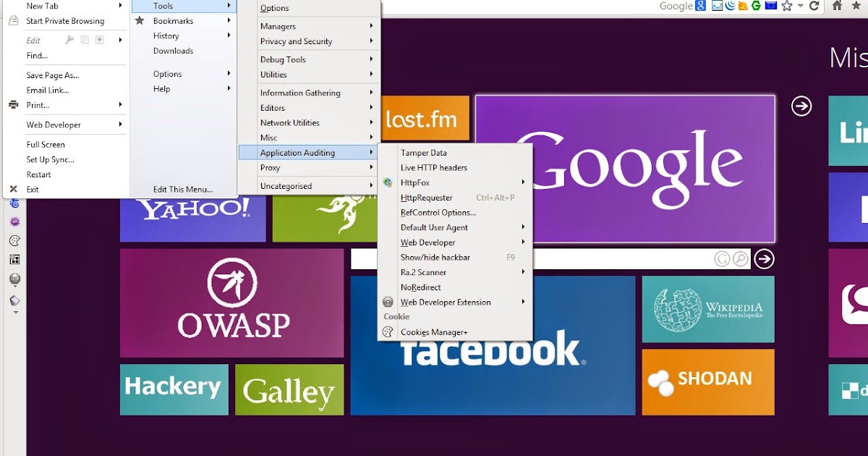
Task: Click the globe icon in the left sidebar
Action: 14,278
